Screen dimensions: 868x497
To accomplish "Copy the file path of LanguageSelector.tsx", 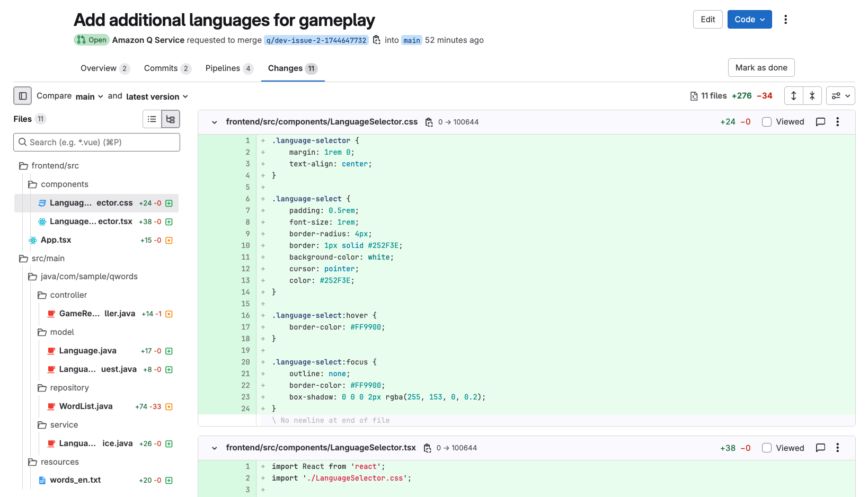I will tap(428, 448).
